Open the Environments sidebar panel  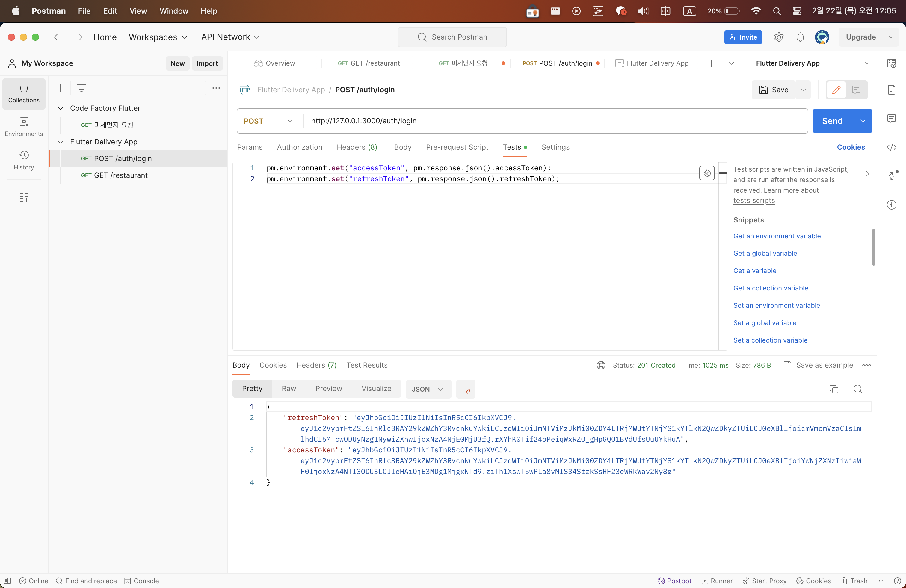(24, 127)
